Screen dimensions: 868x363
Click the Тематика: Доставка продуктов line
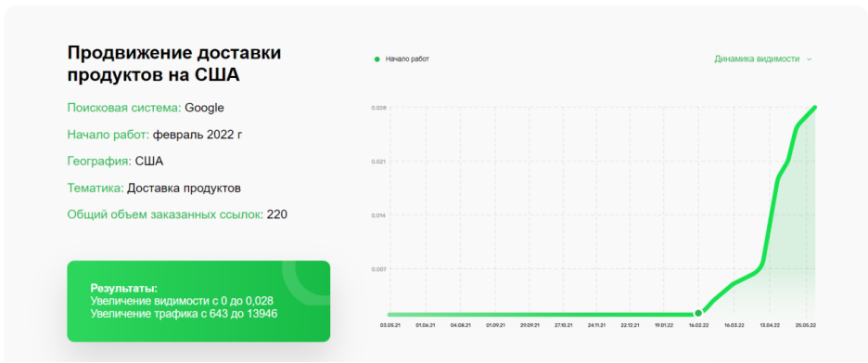point(154,188)
